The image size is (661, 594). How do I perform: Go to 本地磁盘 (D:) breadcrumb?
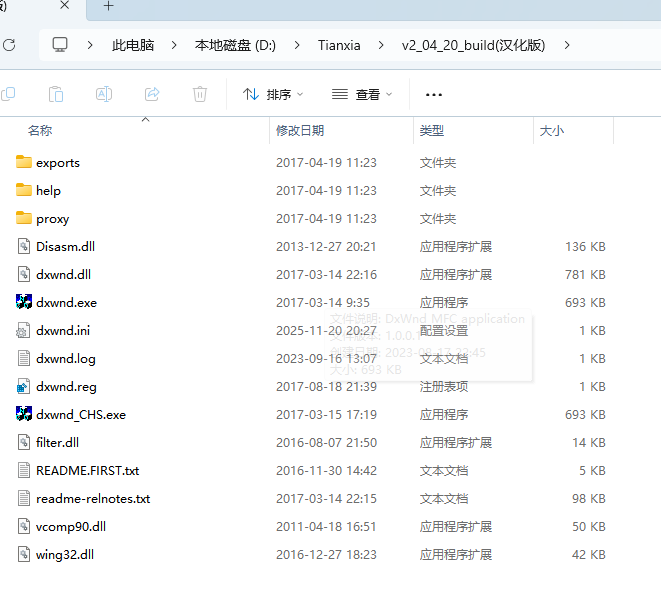coord(235,45)
